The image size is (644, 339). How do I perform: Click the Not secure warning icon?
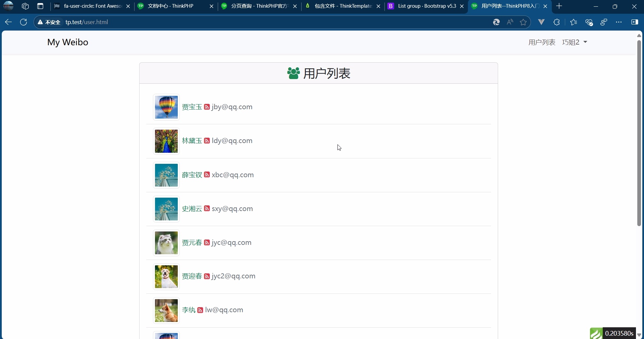pos(40,22)
